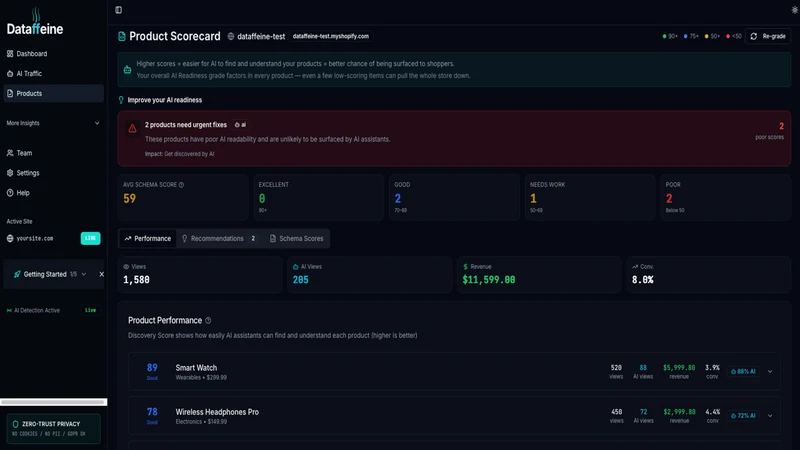Dismiss the Getting Started panel
Image resolution: width=800 pixels, height=450 pixels.
102,274
